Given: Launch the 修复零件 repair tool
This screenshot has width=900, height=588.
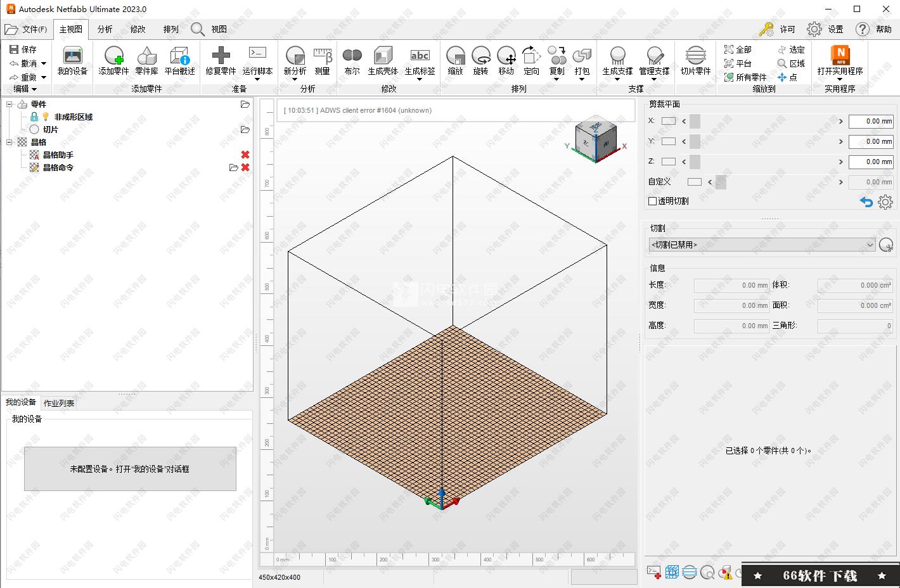Looking at the screenshot, I should [221, 61].
